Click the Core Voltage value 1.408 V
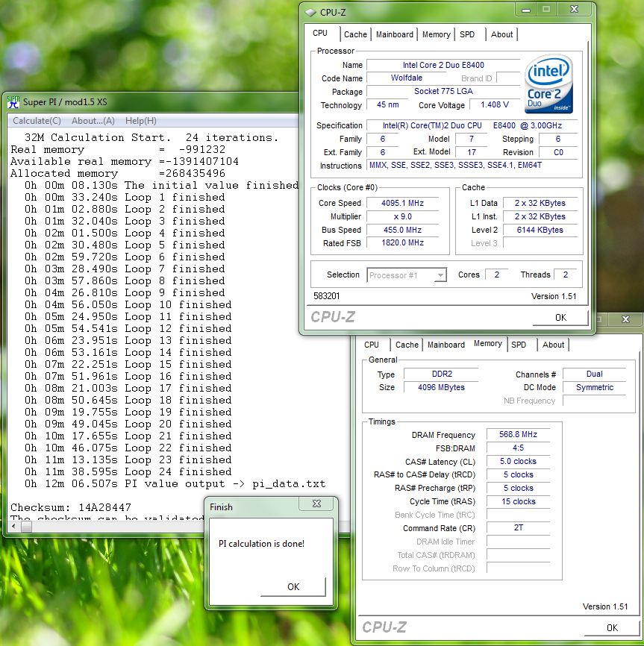Screen dimensions: 644x646 (495, 104)
